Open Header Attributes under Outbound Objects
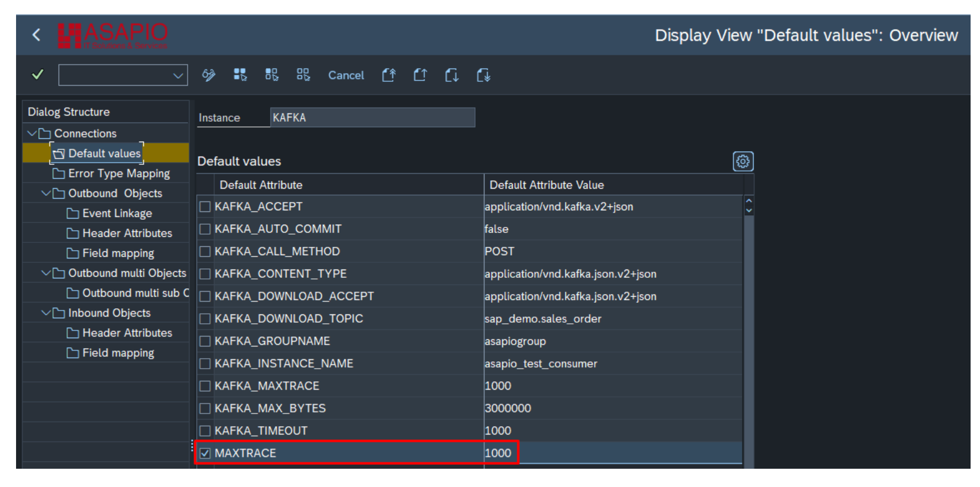The width and height of the screenshot is (980, 487). click(x=127, y=233)
